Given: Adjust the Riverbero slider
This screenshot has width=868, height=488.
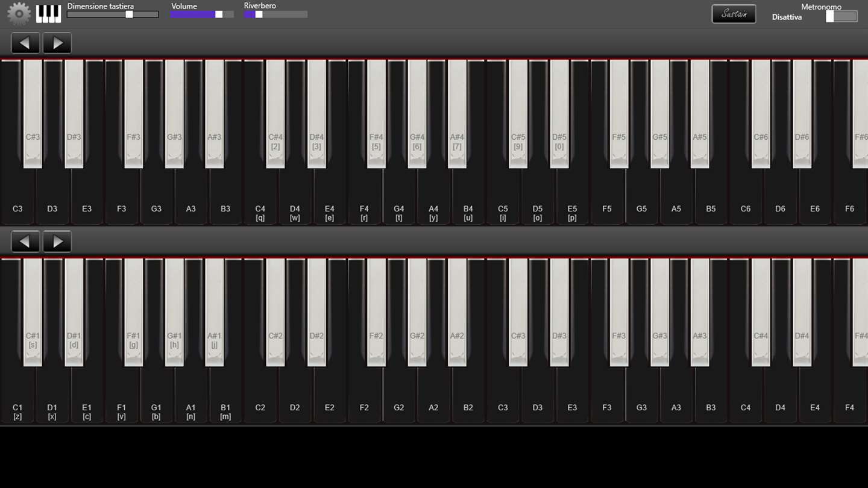Looking at the screenshot, I should [275, 14].
